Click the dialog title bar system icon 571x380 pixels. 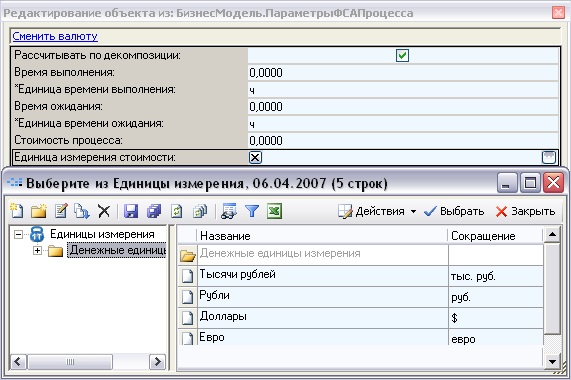tap(15, 183)
